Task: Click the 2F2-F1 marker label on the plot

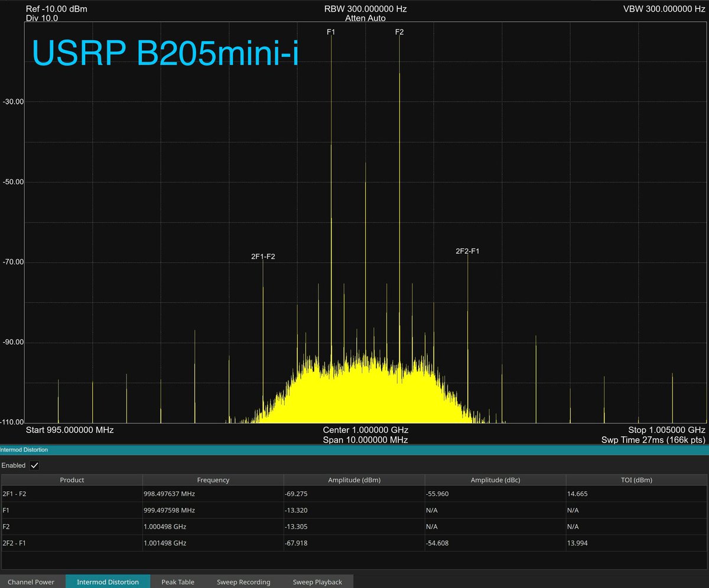Action: pos(467,251)
